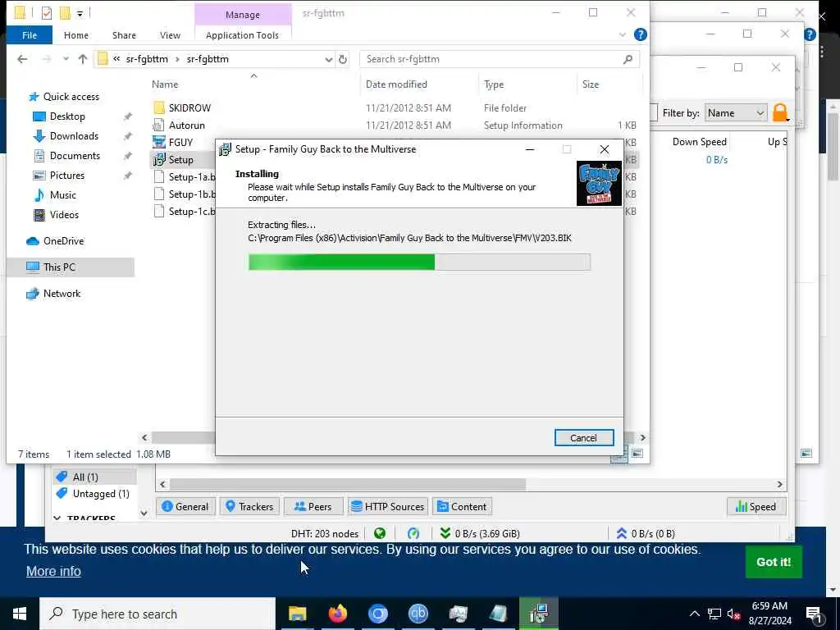Select the Setup-1a file
Screen dimensions: 840x630
tap(185, 177)
